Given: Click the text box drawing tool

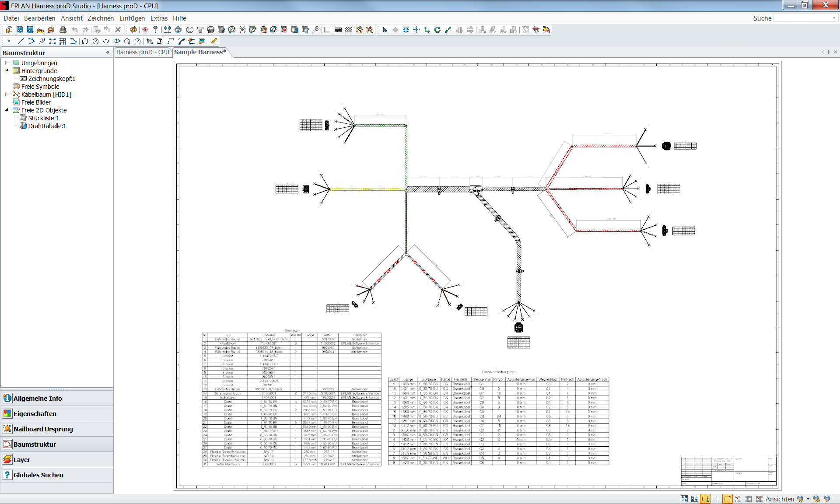Looking at the screenshot, I should [160, 41].
